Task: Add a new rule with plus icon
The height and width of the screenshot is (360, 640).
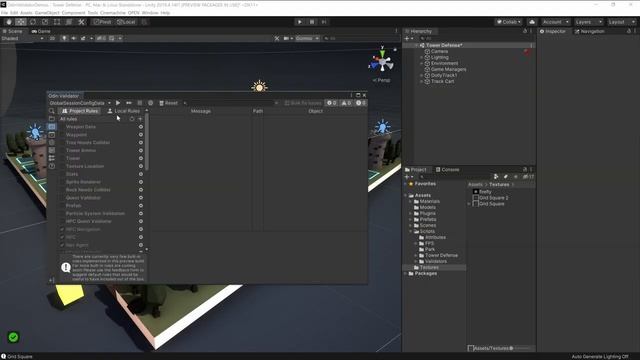Action: pos(140,119)
